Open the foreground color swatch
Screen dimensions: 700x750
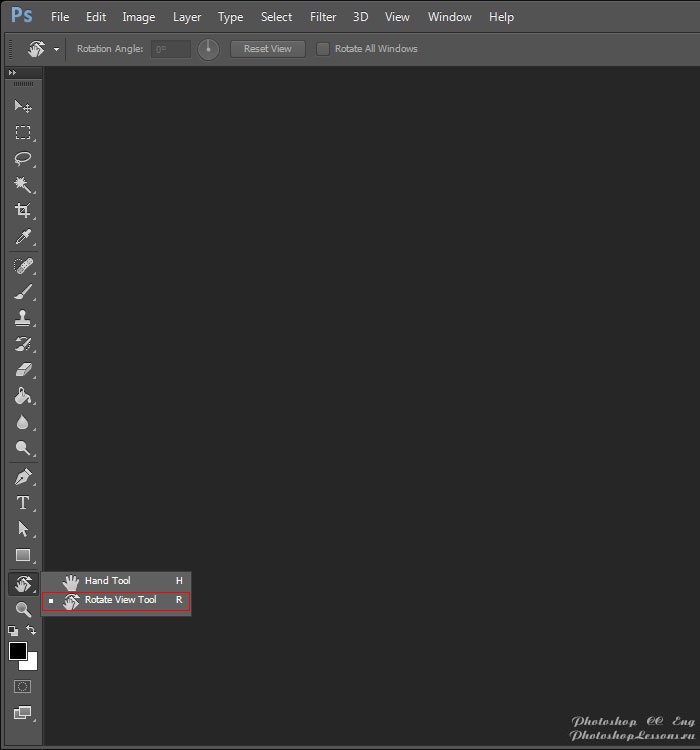(17, 651)
